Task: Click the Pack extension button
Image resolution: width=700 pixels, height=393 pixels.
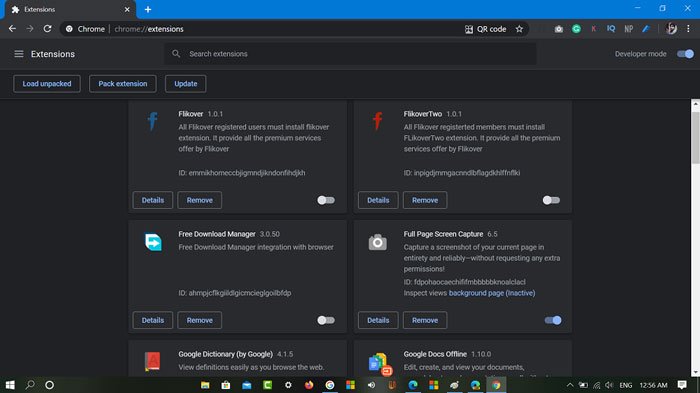Action: tap(123, 84)
